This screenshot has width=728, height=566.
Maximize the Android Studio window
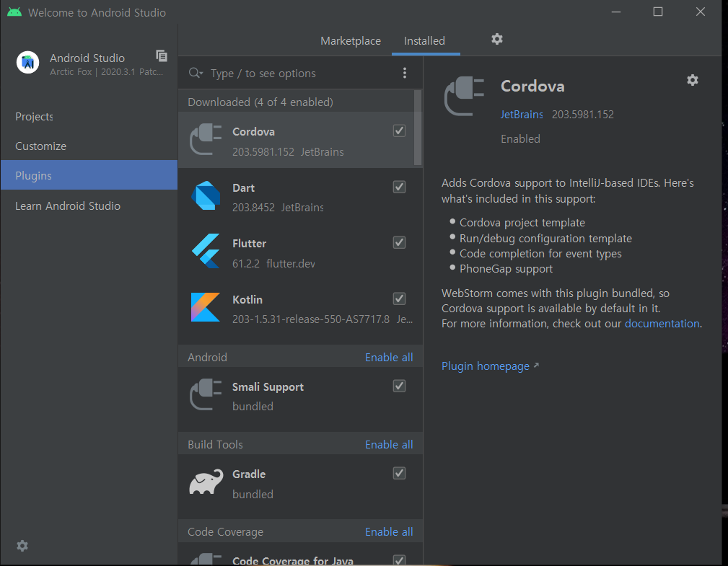(x=658, y=12)
